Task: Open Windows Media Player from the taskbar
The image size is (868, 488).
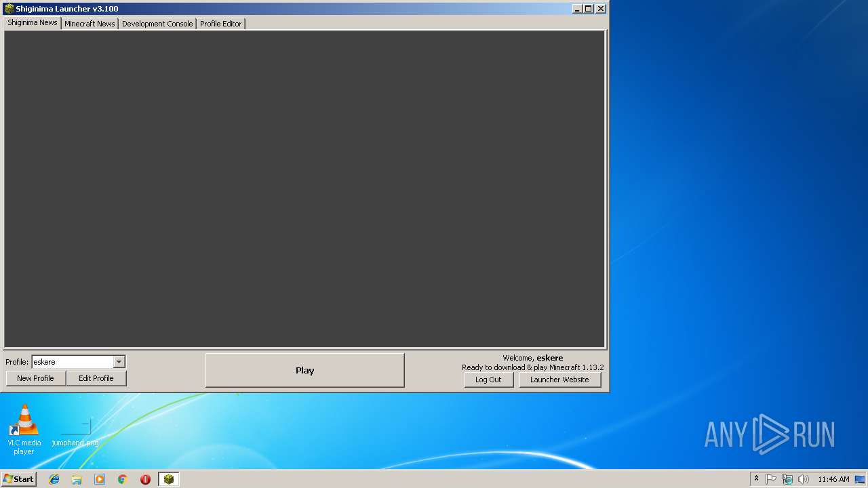Action: pos(100,479)
